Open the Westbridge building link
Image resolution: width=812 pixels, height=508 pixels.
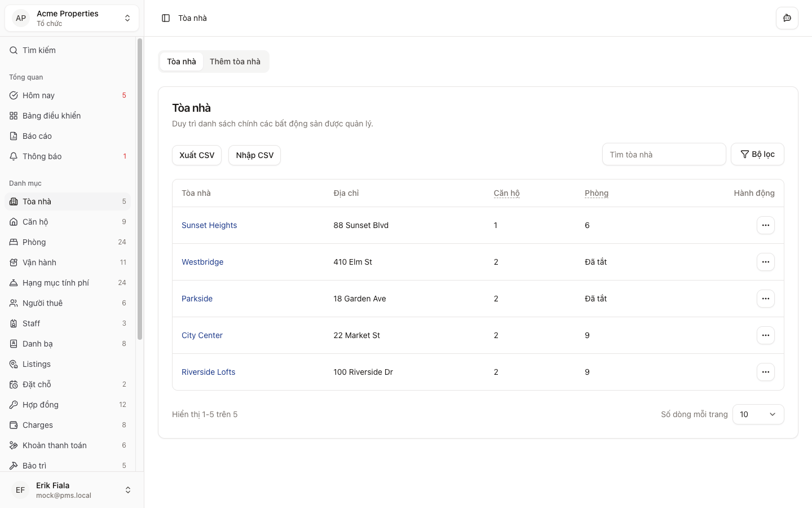[x=202, y=262]
